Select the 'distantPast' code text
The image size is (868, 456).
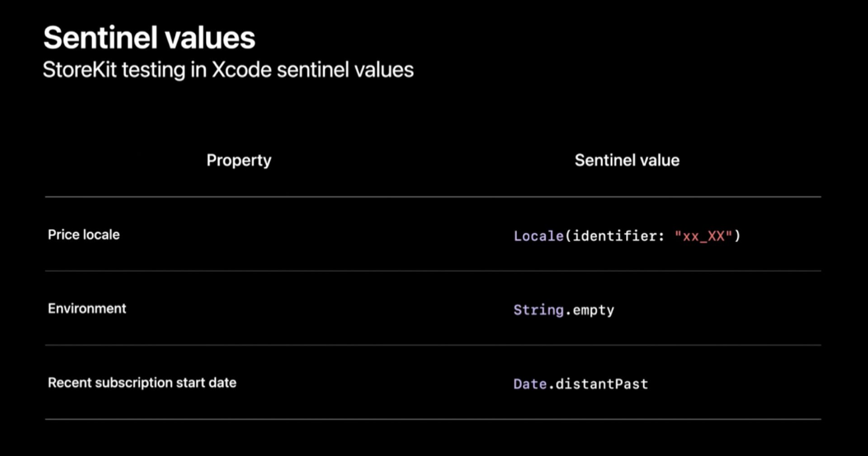[x=602, y=384]
